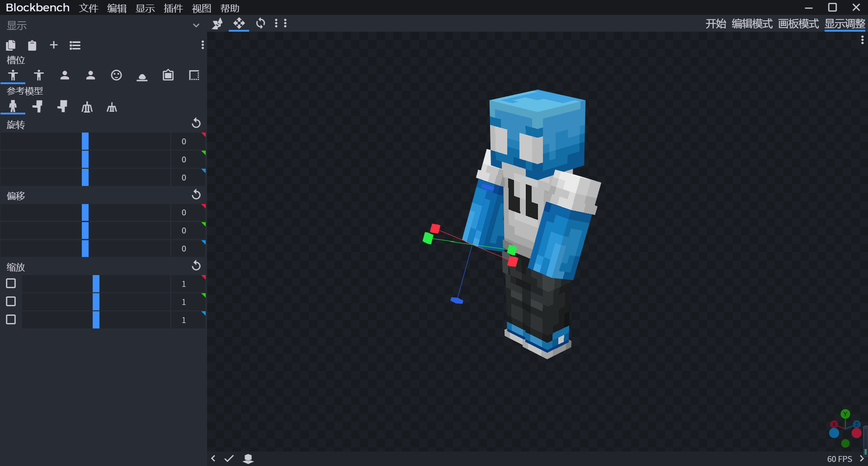The image size is (868, 466).
Task: Enable the second 缩放 axis checkbox
Action: tap(11, 302)
